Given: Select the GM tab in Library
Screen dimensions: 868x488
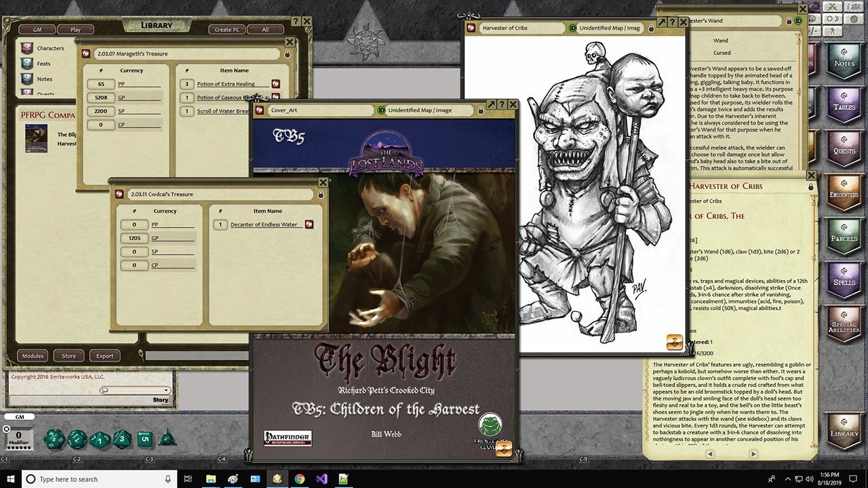Looking at the screenshot, I should 37,29.
